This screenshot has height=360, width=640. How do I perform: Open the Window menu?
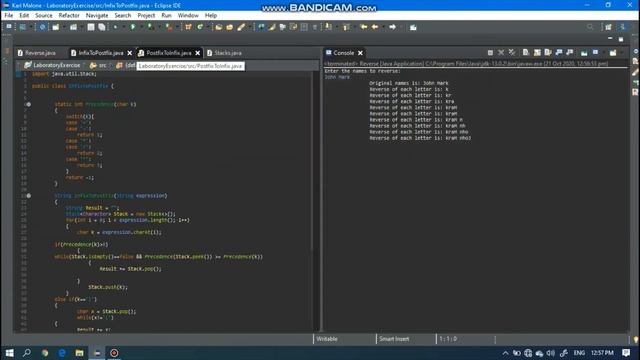coord(188,15)
